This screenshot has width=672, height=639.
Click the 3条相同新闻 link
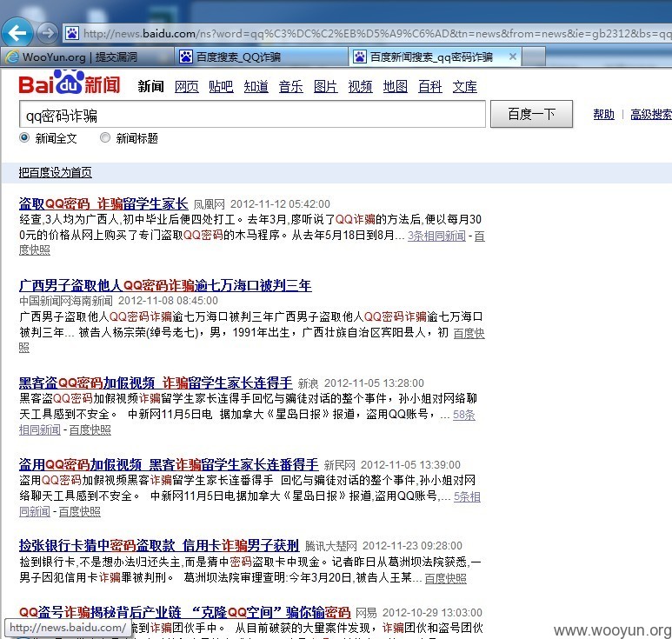(436, 236)
